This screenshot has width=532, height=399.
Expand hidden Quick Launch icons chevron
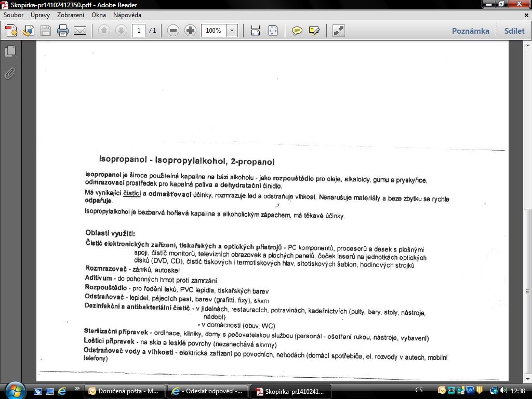click(77, 389)
